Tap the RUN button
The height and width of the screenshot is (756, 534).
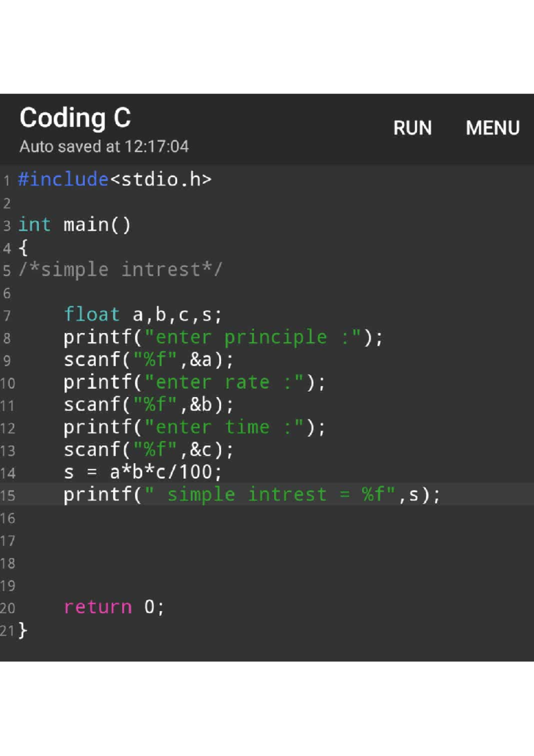(x=413, y=128)
